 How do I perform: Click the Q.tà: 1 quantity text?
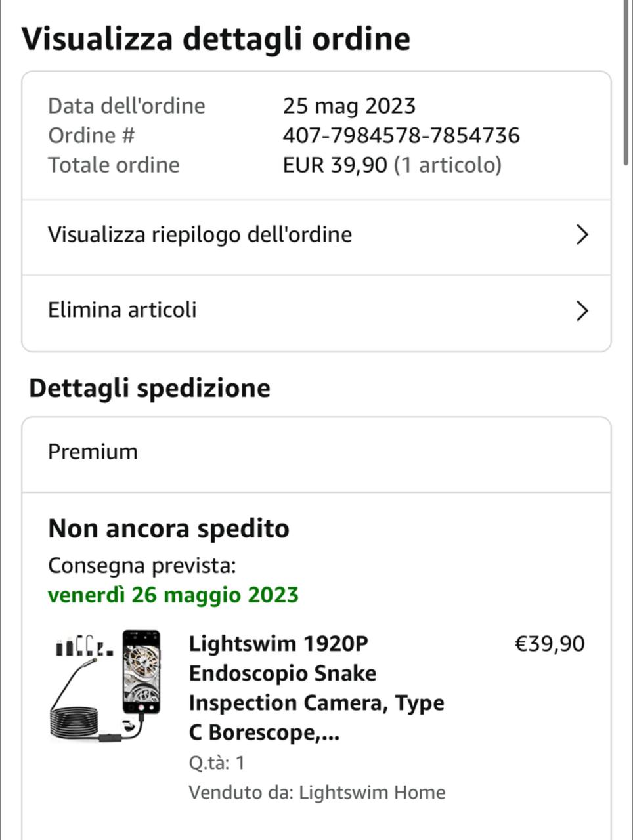(x=217, y=763)
